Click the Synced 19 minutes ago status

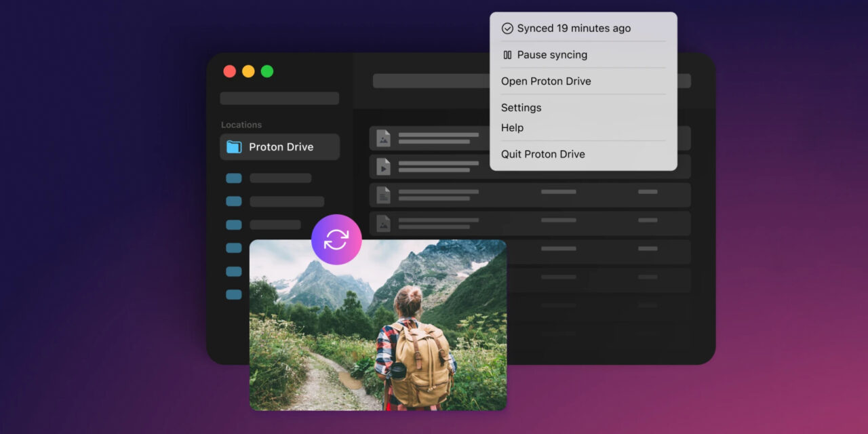573,28
